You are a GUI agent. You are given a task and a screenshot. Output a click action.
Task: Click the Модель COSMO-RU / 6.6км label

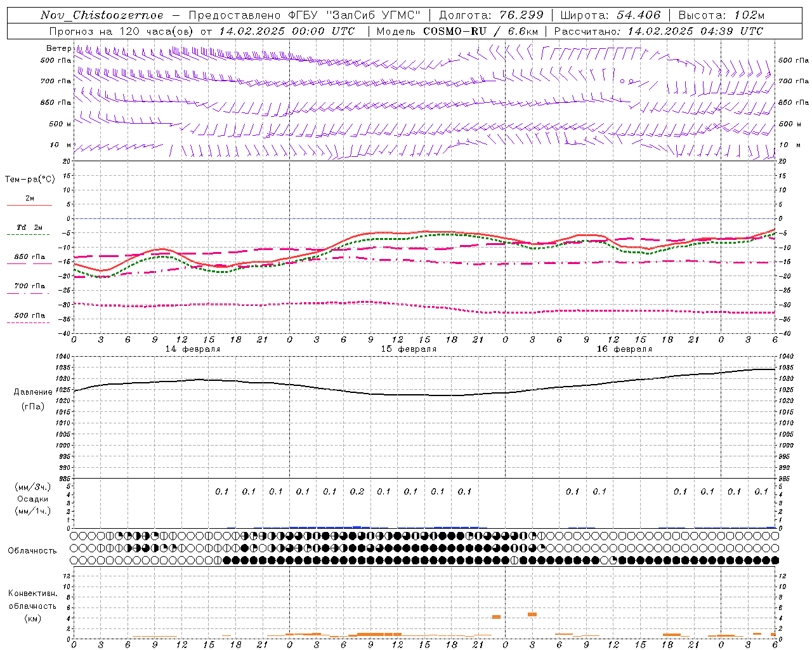[x=457, y=31]
